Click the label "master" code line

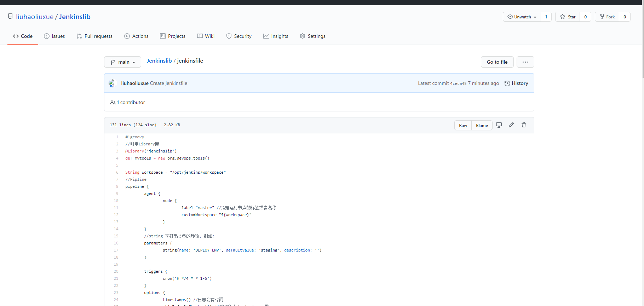pos(229,208)
